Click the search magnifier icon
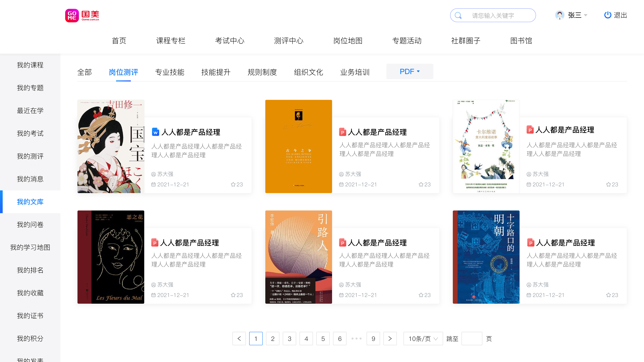Viewport: 644px width, 362px height. pos(458,16)
